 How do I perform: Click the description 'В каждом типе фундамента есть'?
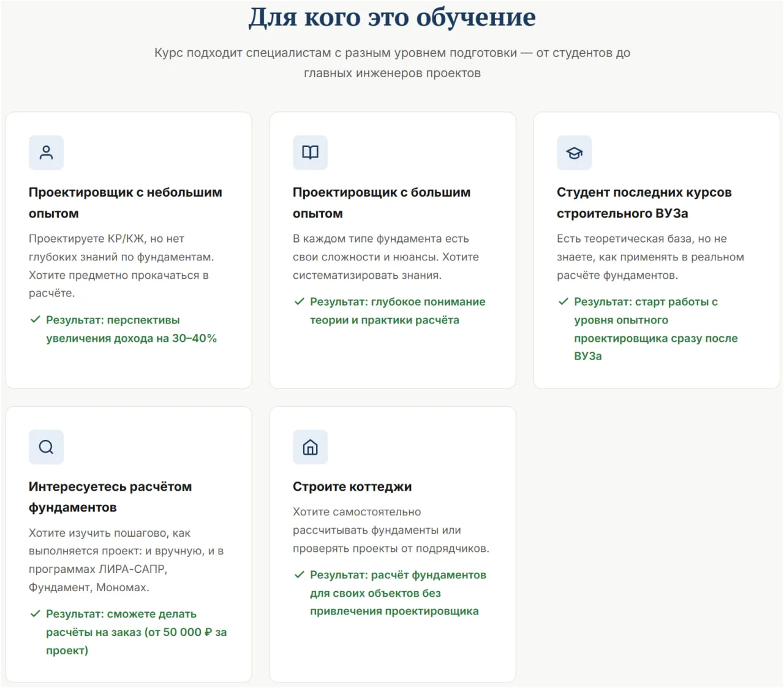[386, 257]
